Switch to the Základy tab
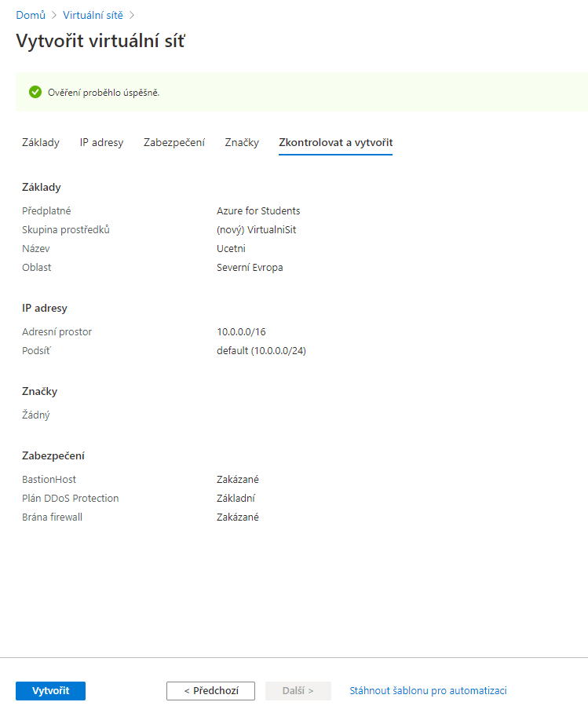The image size is (588, 713). click(41, 142)
